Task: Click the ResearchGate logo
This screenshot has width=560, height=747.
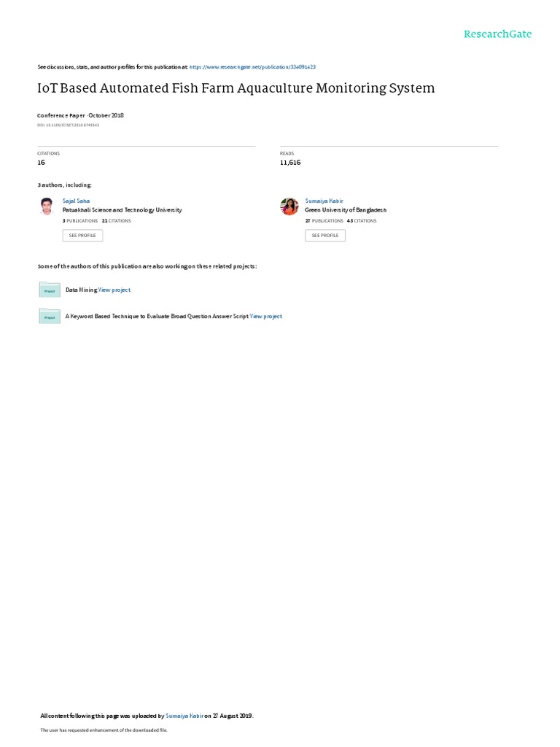Action: coord(497,34)
